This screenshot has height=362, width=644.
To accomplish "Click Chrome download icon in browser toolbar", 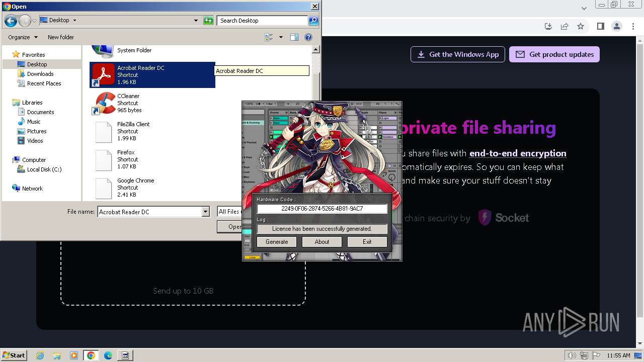I will 548,26.
